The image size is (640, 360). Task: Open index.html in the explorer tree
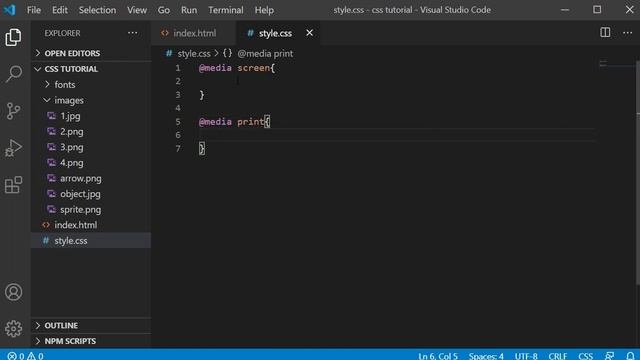tap(91, 225)
